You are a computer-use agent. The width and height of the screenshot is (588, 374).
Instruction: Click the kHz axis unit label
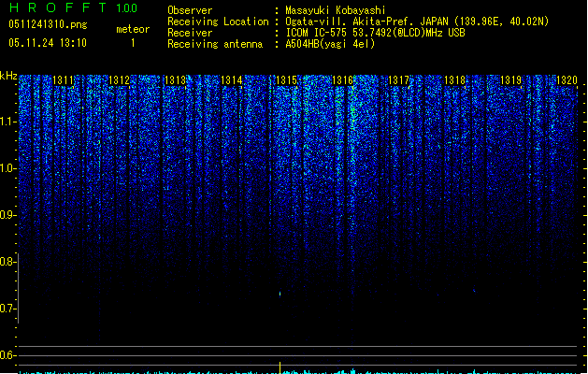pos(8,76)
